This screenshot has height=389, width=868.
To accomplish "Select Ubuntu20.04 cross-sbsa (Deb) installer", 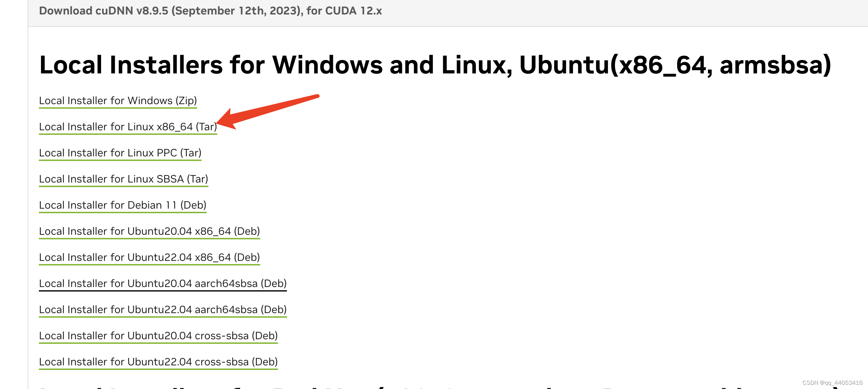I will 158,335.
